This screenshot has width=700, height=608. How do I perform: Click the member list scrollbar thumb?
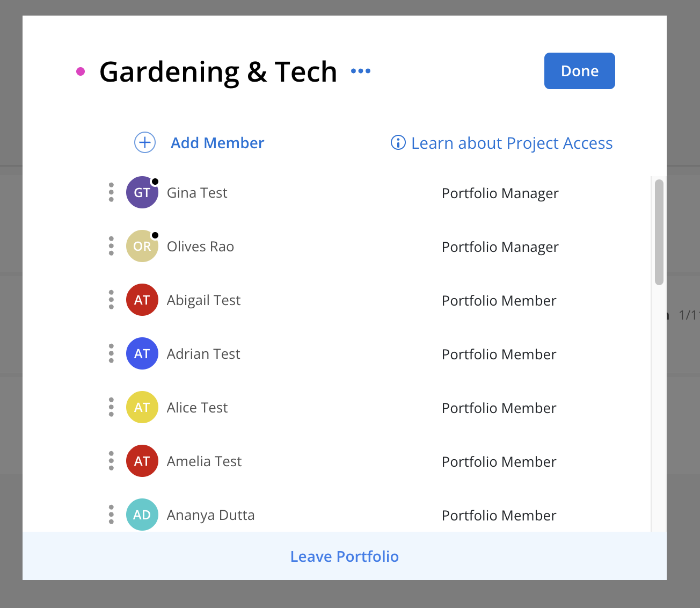pyautogui.click(x=659, y=232)
